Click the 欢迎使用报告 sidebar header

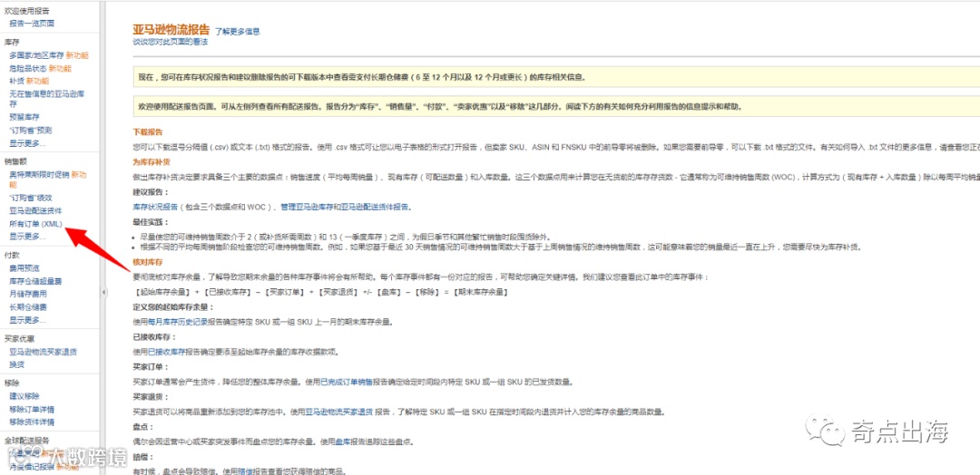27,11
